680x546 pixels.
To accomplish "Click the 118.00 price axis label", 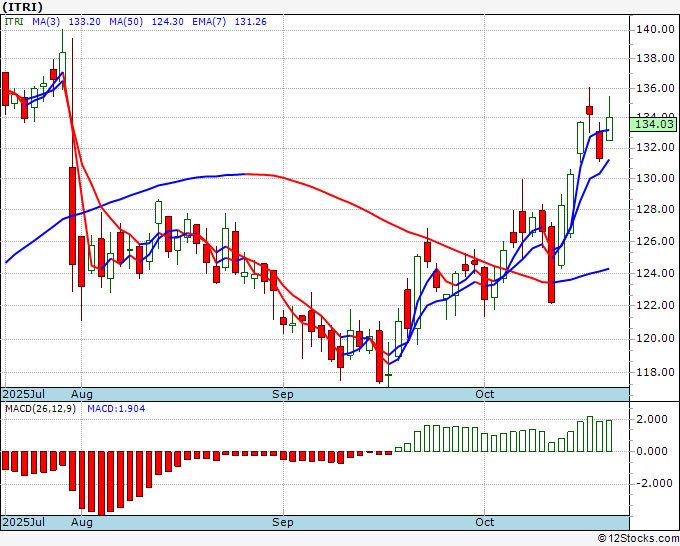I will coord(655,372).
